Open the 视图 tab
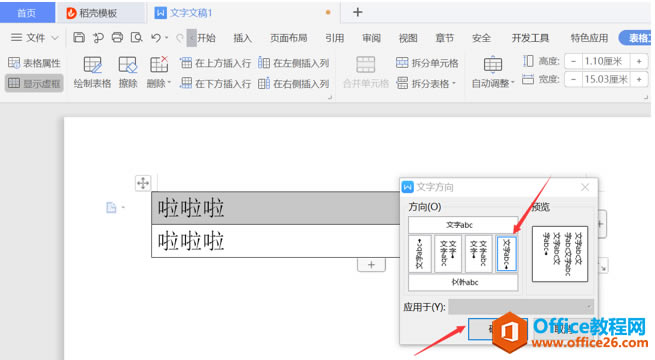 point(408,38)
